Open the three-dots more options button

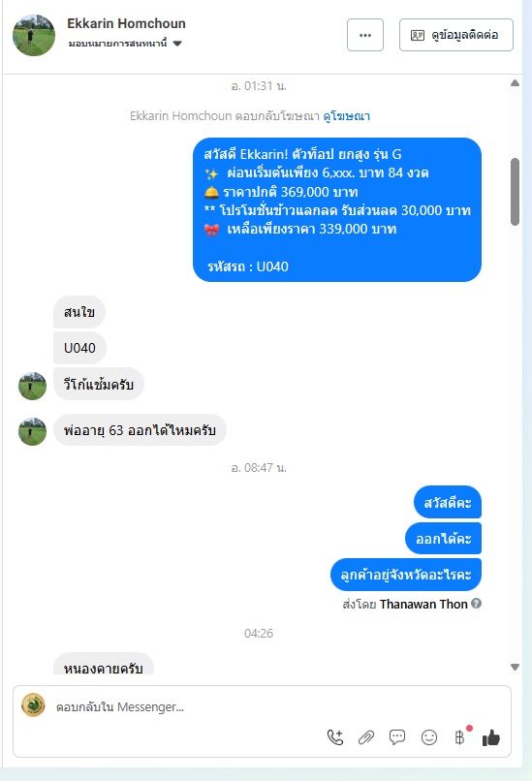(365, 35)
